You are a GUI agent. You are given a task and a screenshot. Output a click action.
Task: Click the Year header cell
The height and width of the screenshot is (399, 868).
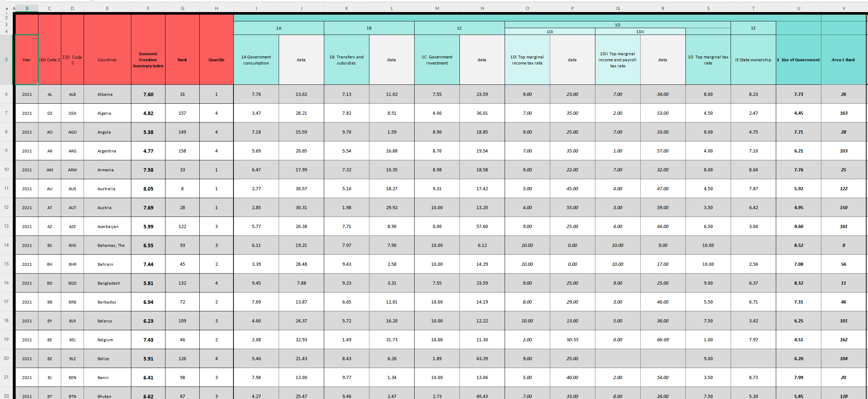click(27, 60)
